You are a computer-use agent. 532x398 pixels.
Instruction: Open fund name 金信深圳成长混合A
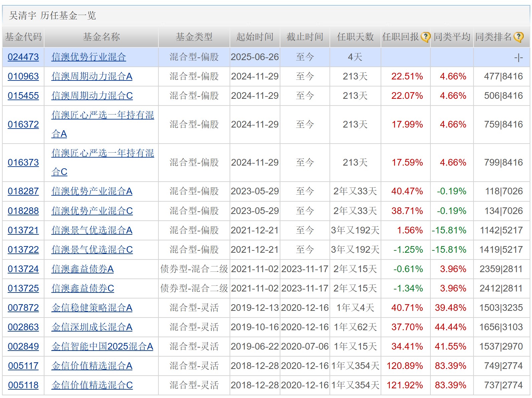pyautogui.click(x=92, y=327)
